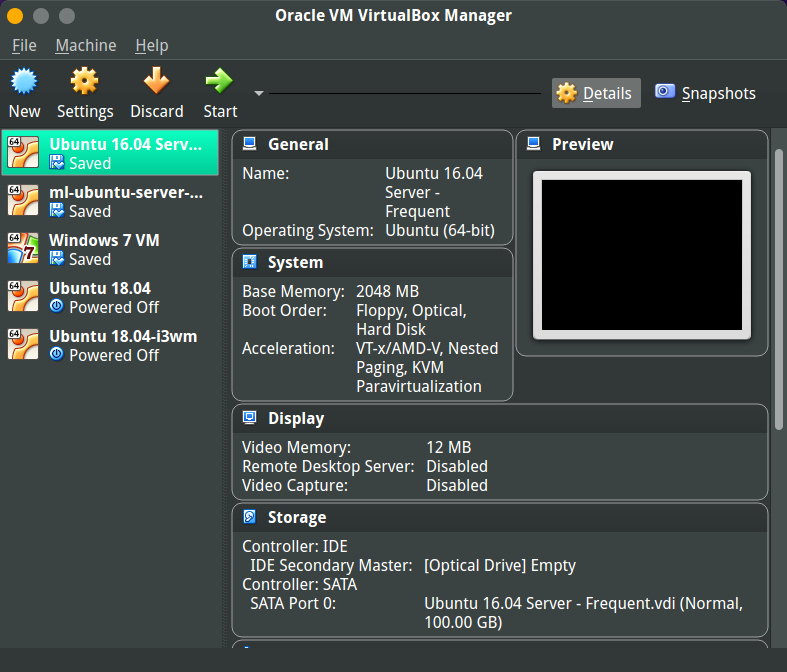
Task: Open the File menu
Action: click(x=24, y=46)
